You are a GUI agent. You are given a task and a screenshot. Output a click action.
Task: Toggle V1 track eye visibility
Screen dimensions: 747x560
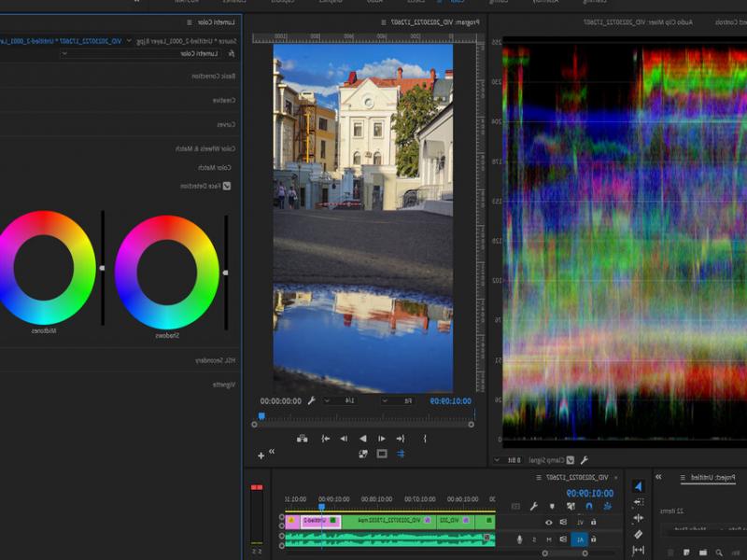(x=548, y=523)
